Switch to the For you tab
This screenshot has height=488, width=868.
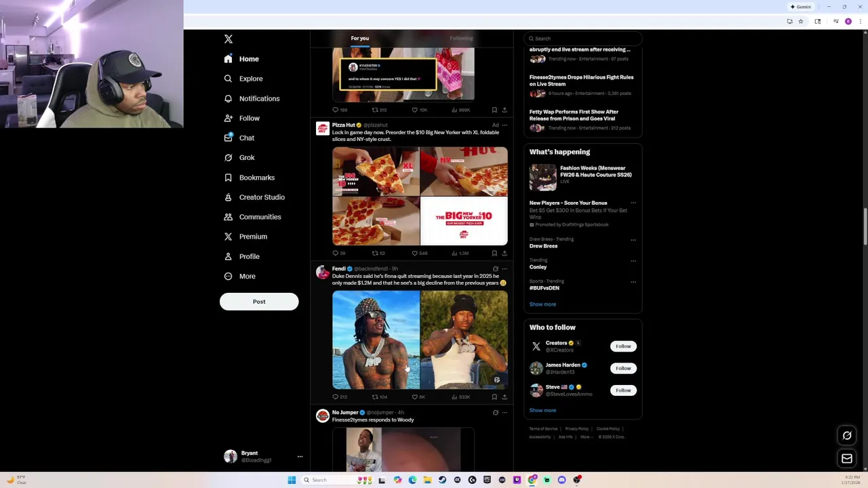pos(360,38)
